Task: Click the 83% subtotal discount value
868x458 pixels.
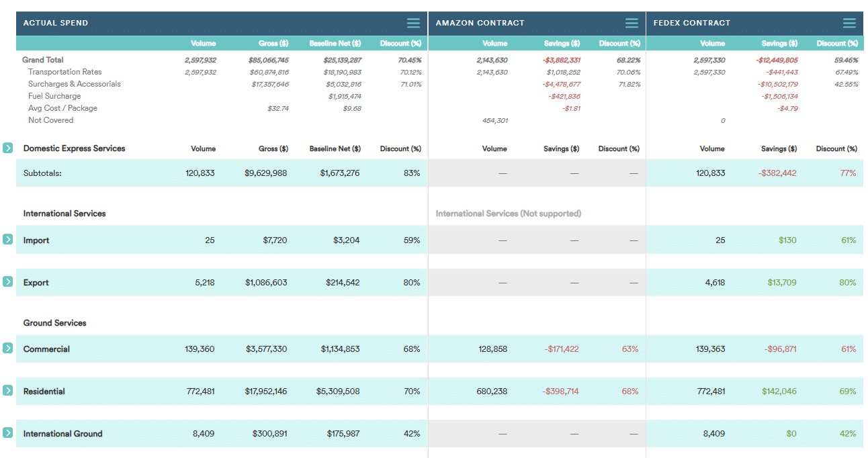Action: (x=412, y=173)
